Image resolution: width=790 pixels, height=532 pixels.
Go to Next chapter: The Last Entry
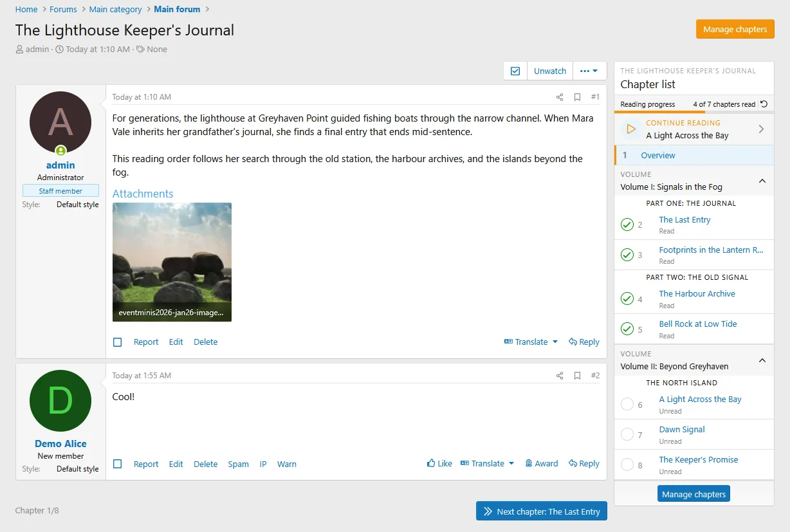pos(541,511)
